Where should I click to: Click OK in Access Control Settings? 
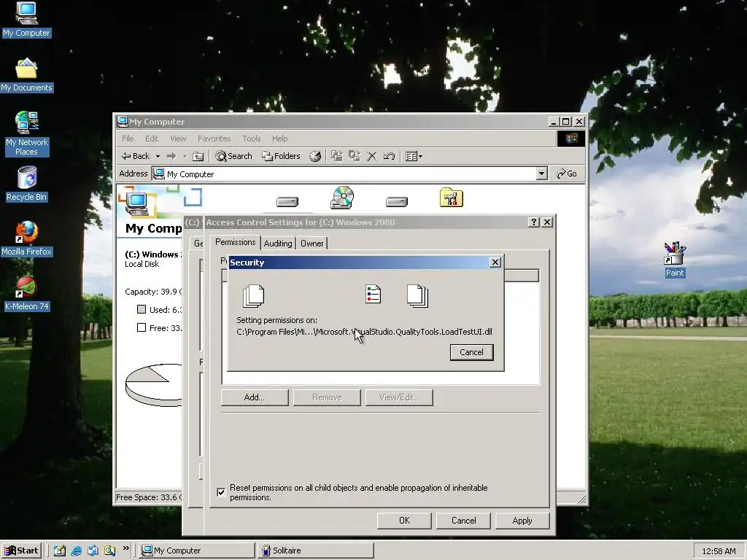tap(404, 521)
